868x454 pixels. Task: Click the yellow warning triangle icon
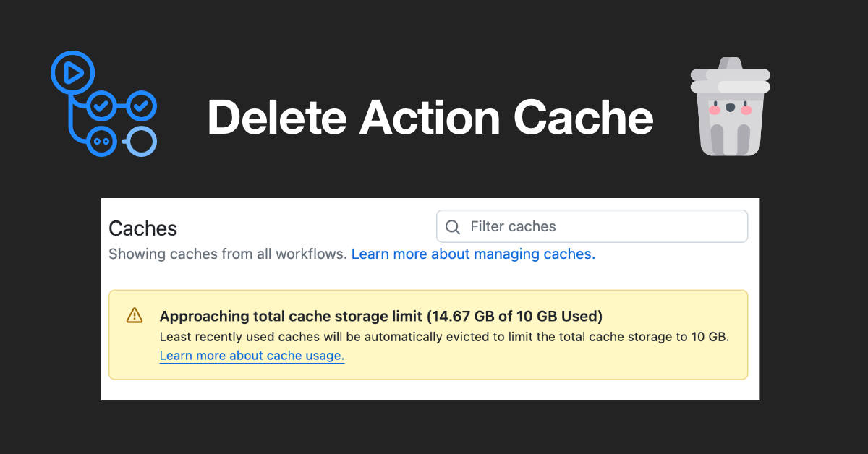point(135,315)
